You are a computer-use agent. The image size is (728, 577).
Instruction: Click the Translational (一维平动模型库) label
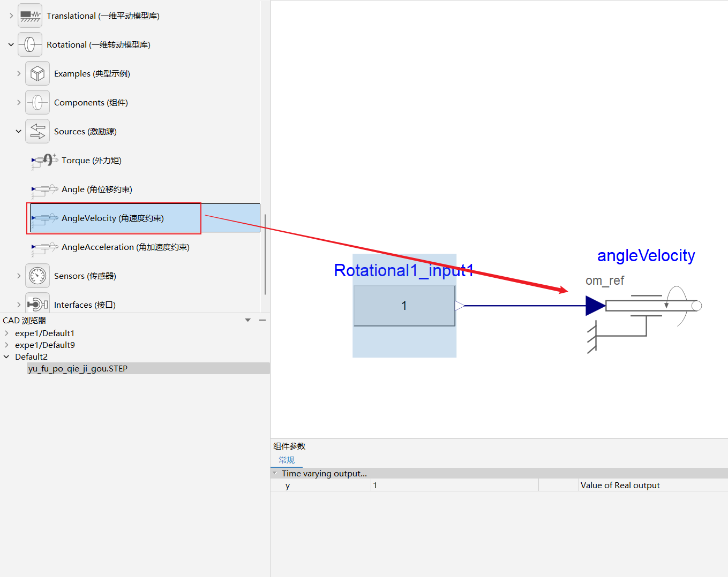pyautogui.click(x=103, y=16)
